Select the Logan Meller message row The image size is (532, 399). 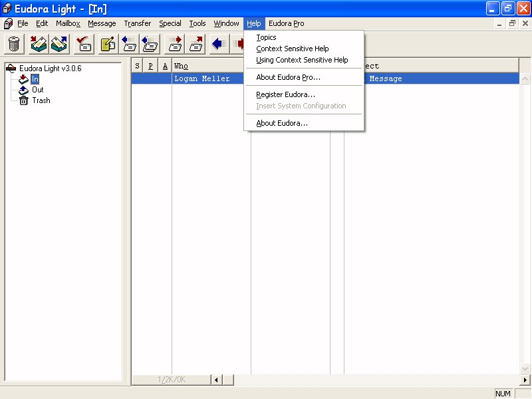(x=325, y=78)
